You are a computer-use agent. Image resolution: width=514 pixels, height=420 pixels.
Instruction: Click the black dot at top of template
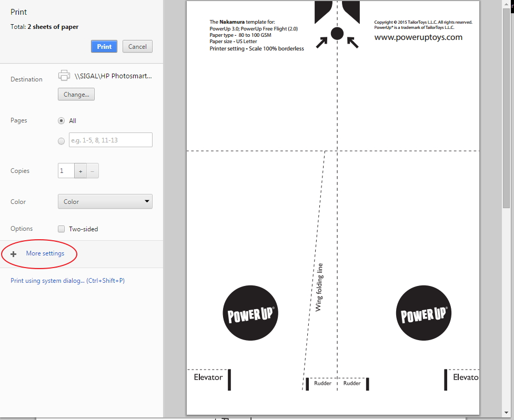[337, 34]
